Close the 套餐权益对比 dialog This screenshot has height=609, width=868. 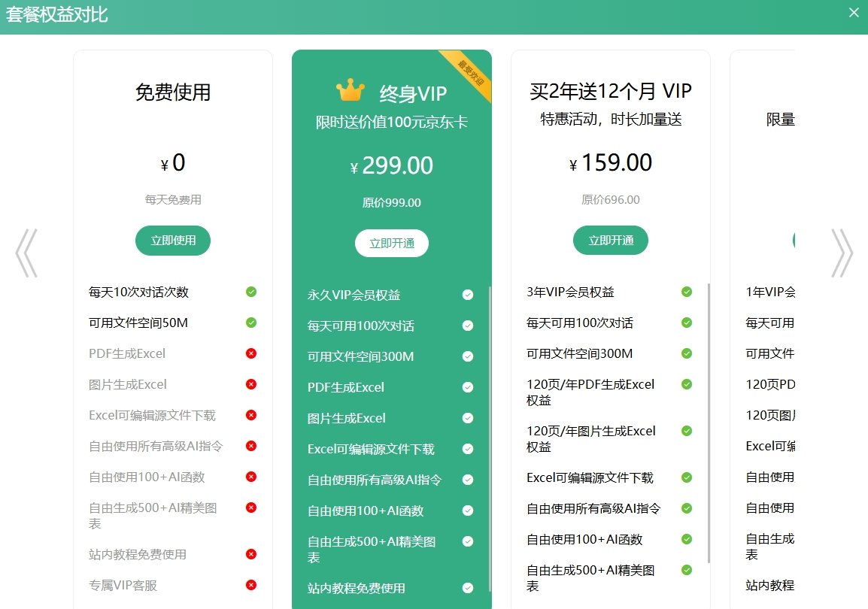[854, 12]
